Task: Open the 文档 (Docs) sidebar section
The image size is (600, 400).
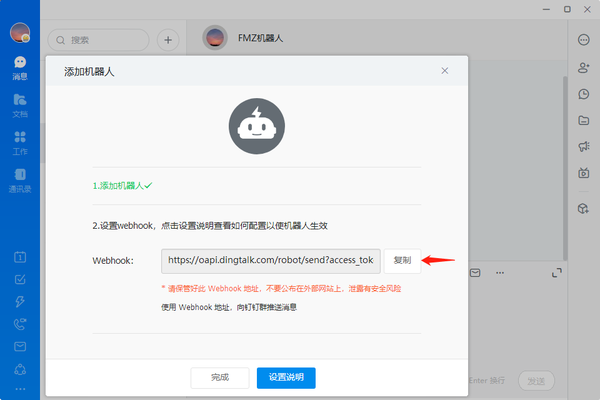Action: tap(19, 104)
